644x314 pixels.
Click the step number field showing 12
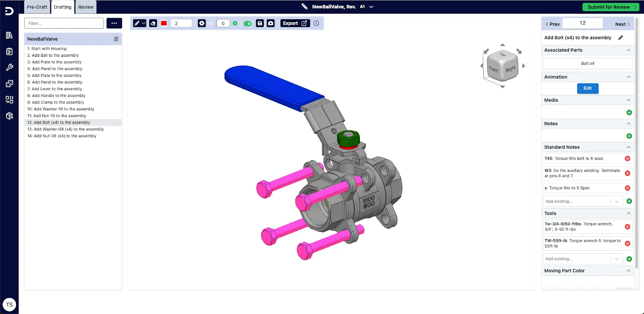pos(582,23)
